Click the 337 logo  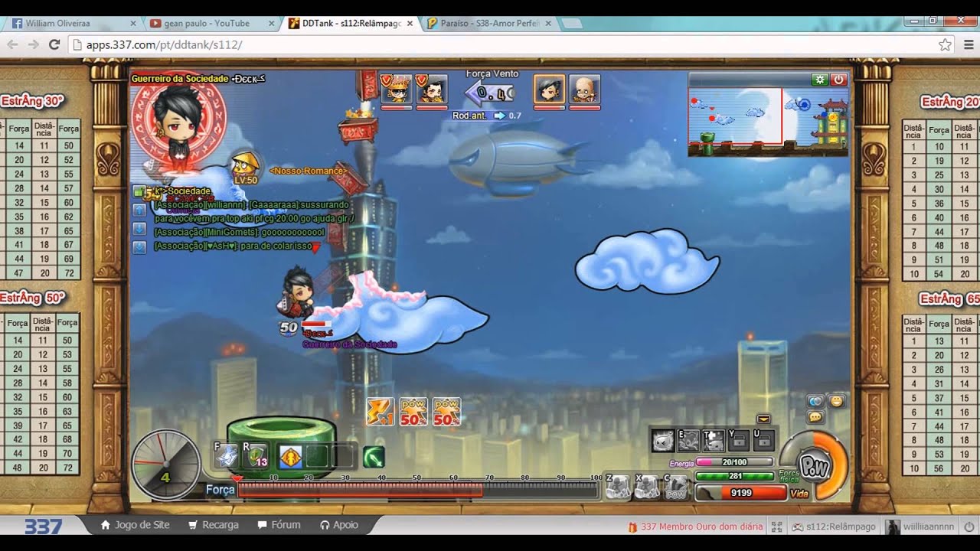(x=44, y=526)
